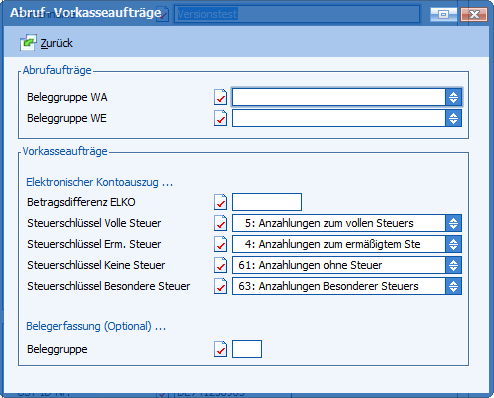Image resolution: width=494 pixels, height=398 pixels.
Task: Click the 'Betragsdifferenz ELKO' label
Action: tap(81, 202)
